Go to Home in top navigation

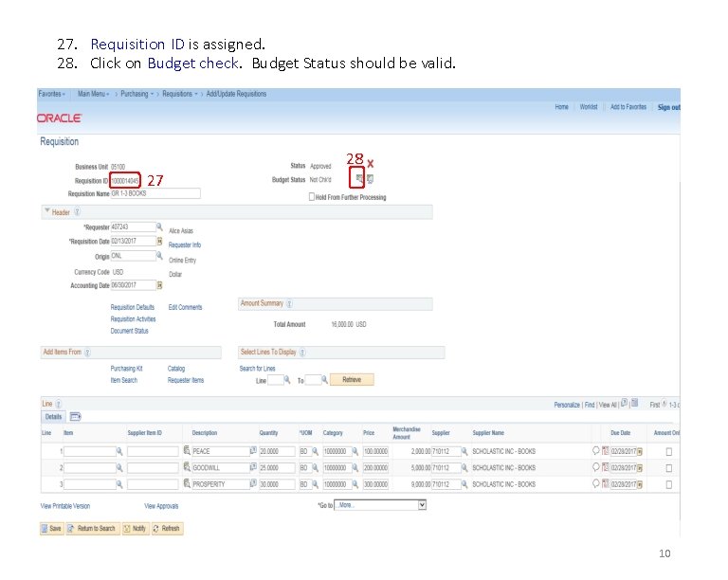561,107
